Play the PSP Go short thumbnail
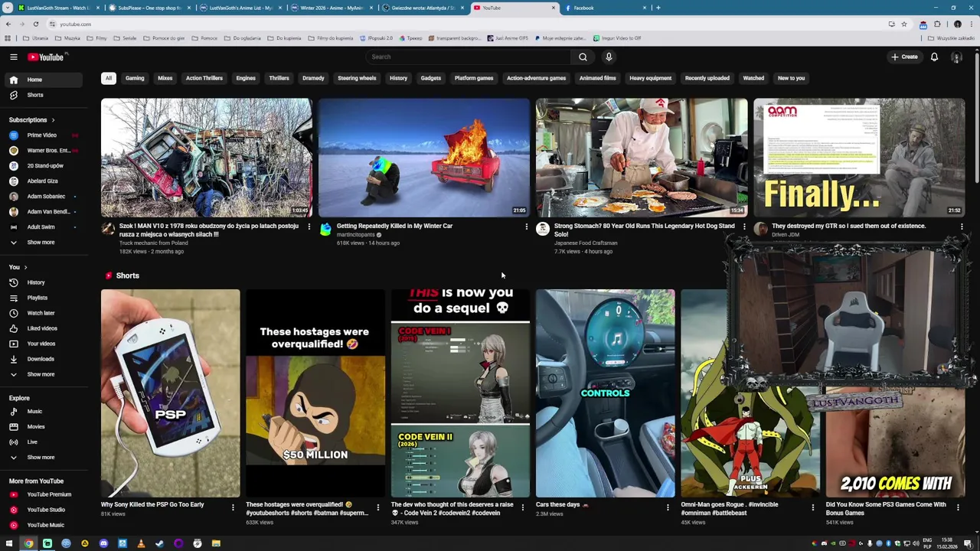The height and width of the screenshot is (551, 980). point(170,393)
